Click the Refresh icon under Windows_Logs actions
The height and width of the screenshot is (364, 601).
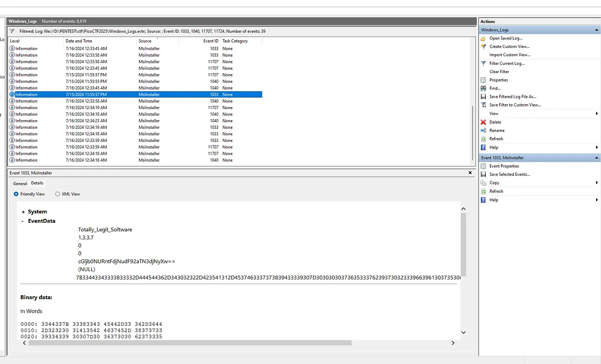click(484, 139)
